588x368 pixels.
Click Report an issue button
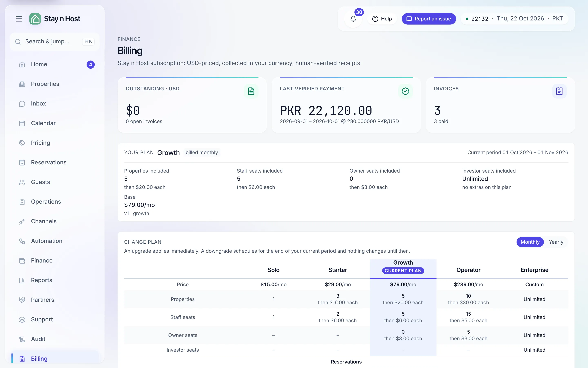click(x=429, y=19)
